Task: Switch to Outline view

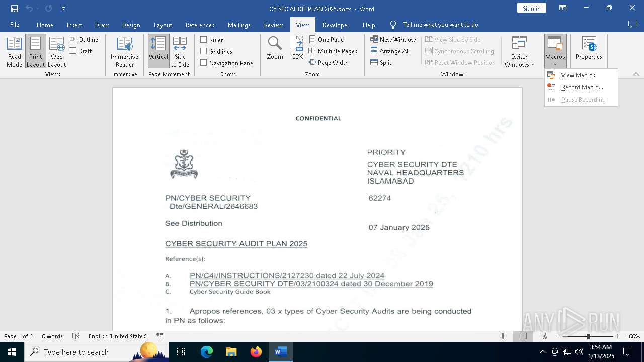Action: tap(84, 39)
